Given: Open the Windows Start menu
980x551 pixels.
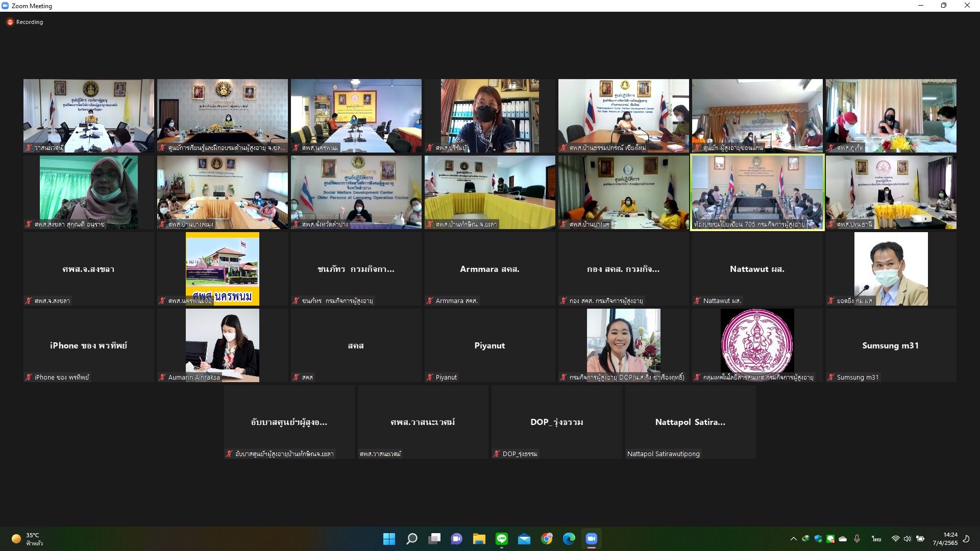Looking at the screenshot, I should coord(389,539).
